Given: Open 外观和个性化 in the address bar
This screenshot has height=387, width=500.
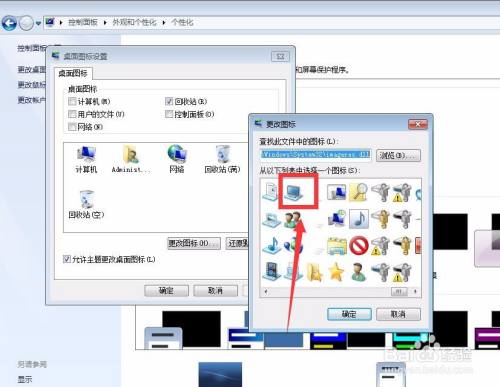Looking at the screenshot, I should pyautogui.click(x=134, y=22).
